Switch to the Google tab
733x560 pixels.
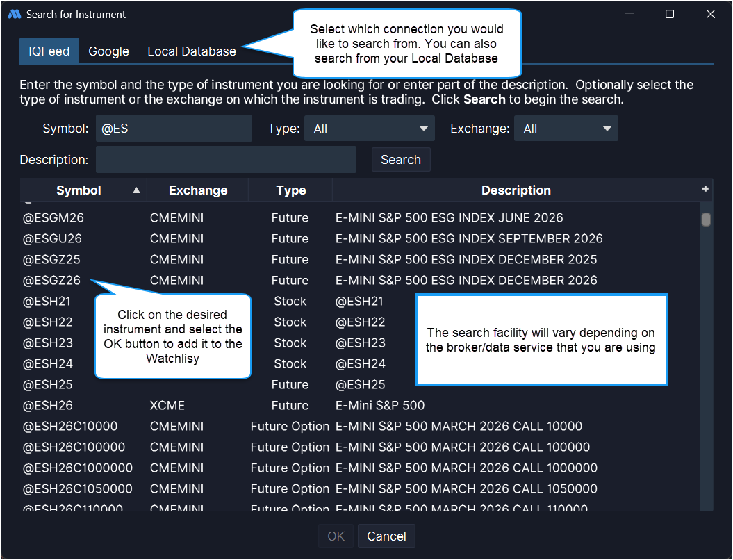pyautogui.click(x=108, y=51)
